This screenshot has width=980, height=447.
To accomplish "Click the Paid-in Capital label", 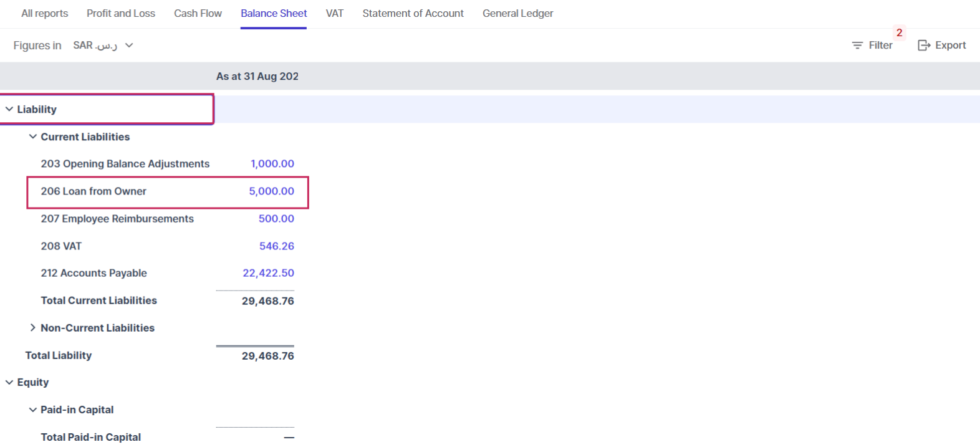I will point(77,410).
